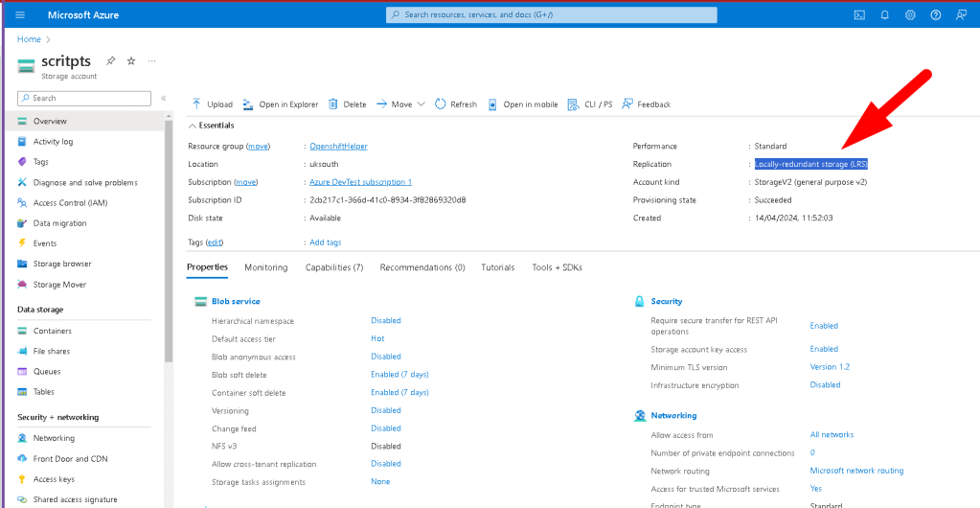Screen dimensions: 980x508
Task: Open the Help question mark
Action: [x=936, y=15]
